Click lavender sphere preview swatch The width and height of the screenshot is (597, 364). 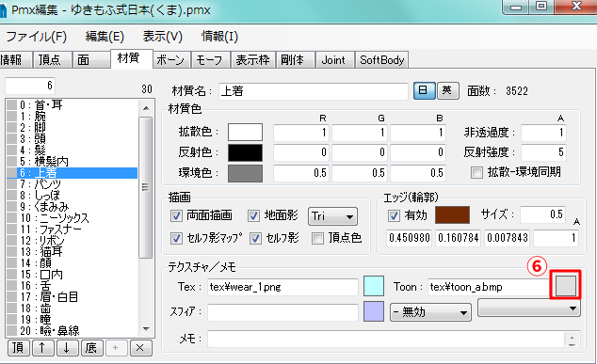374,311
